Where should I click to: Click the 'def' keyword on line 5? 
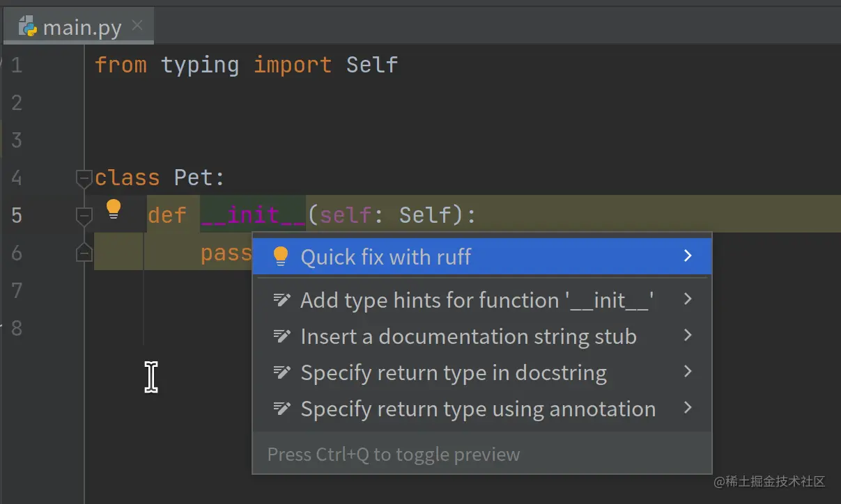click(x=167, y=215)
